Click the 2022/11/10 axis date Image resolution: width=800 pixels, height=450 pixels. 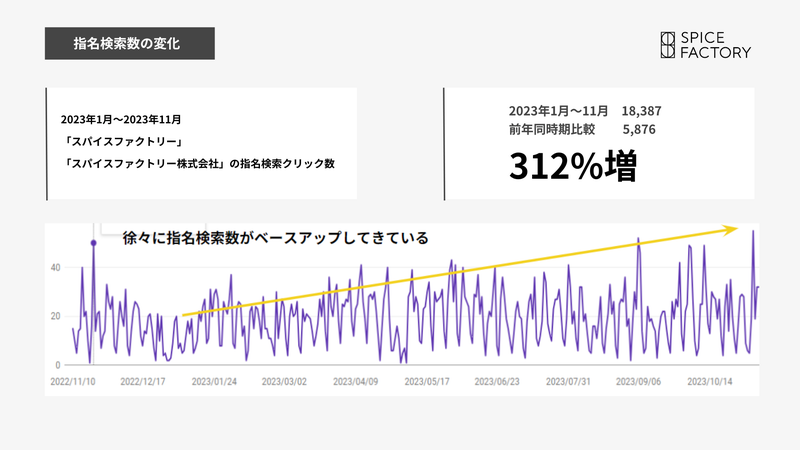click(x=72, y=382)
